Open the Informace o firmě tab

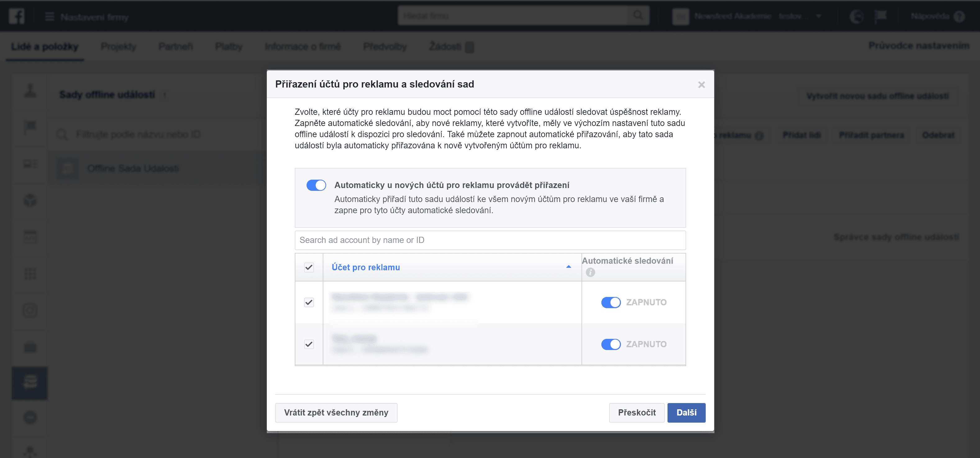point(303,46)
